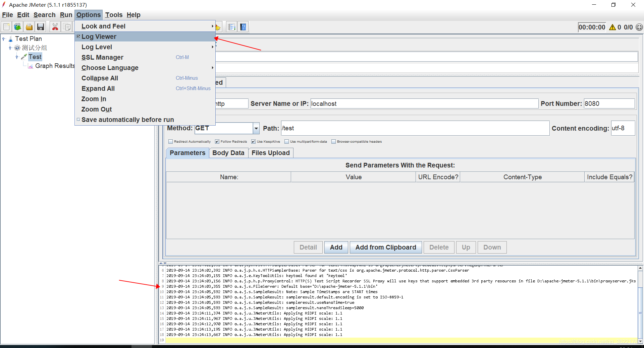644x348 pixels.
Task: Collapse the 测试分组 thread group node
Action: (10, 48)
